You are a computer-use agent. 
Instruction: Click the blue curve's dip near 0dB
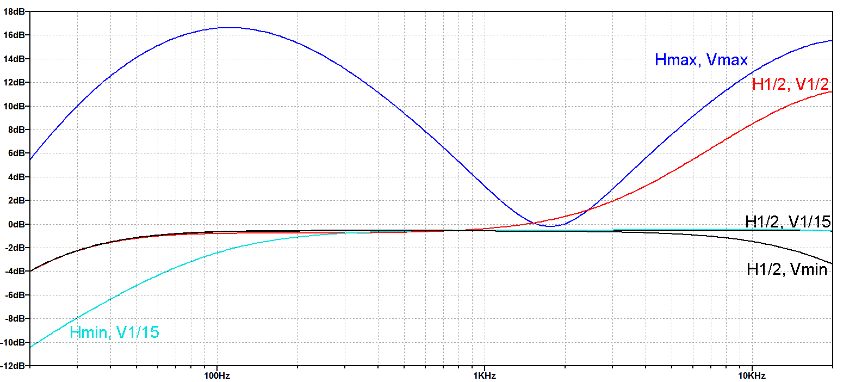tap(551, 226)
